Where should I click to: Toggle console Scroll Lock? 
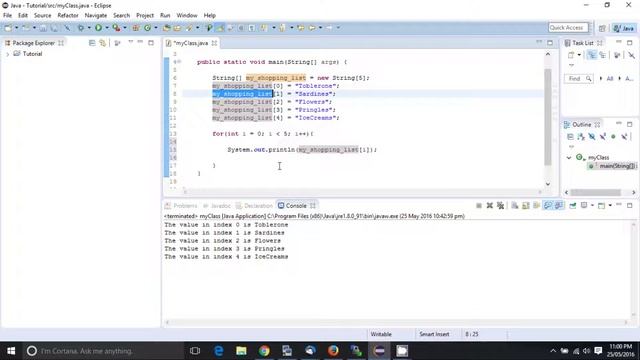(x=526, y=206)
